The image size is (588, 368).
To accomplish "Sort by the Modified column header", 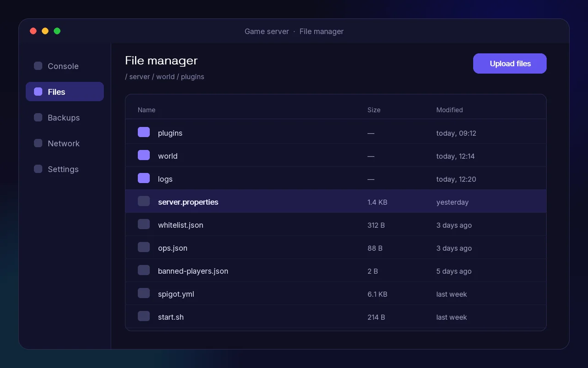I will click(450, 110).
